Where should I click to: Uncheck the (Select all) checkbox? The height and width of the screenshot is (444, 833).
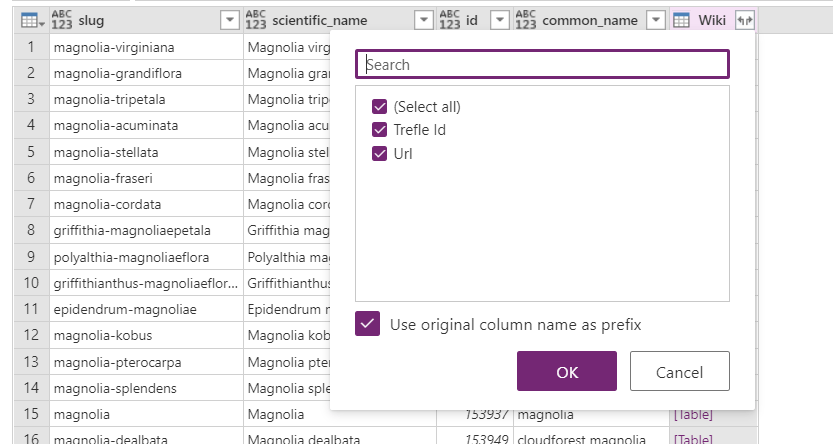coord(379,107)
